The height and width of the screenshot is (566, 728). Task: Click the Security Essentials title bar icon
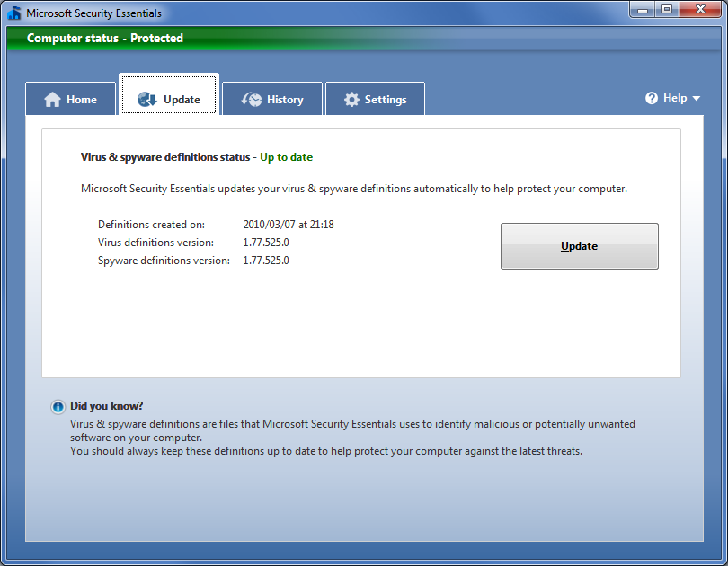pos(13,13)
